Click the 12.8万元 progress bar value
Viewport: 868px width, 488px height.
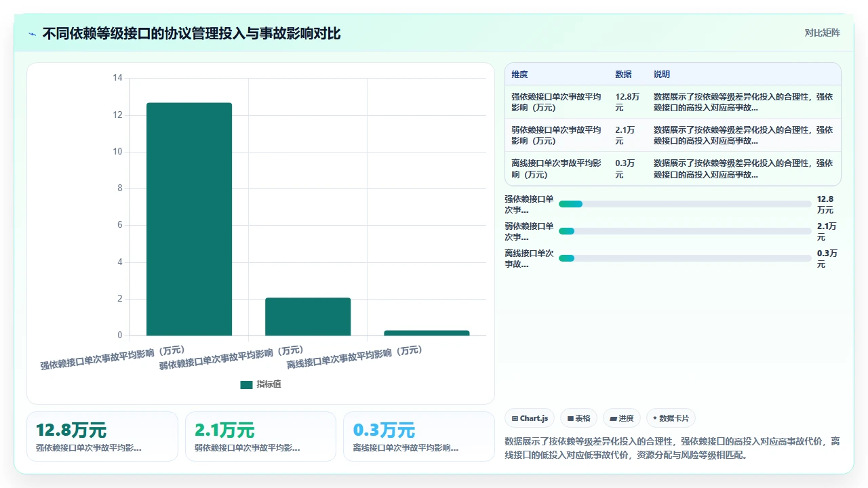[x=825, y=205]
